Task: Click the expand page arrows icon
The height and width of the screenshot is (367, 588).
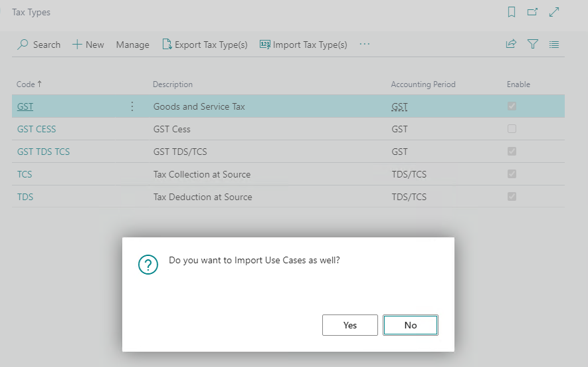Action: click(x=553, y=12)
